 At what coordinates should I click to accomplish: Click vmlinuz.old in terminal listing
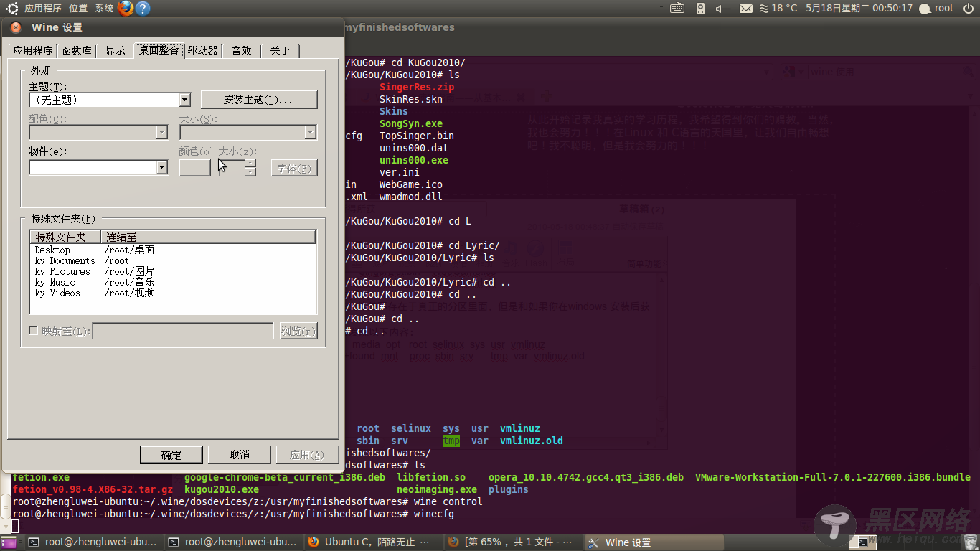[532, 441]
